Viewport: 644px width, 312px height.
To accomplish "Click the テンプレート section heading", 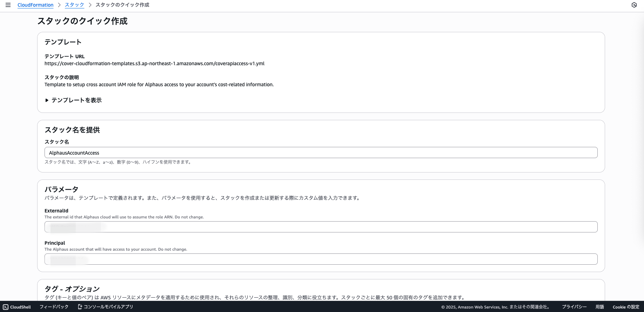I will (63, 42).
